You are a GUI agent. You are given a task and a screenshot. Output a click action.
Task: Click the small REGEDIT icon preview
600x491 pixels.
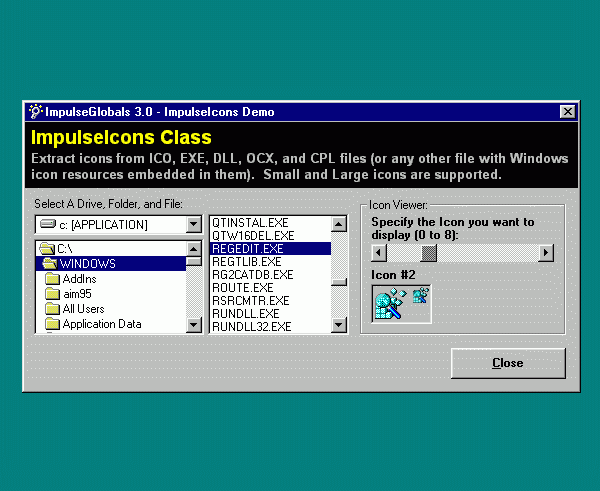[420, 296]
